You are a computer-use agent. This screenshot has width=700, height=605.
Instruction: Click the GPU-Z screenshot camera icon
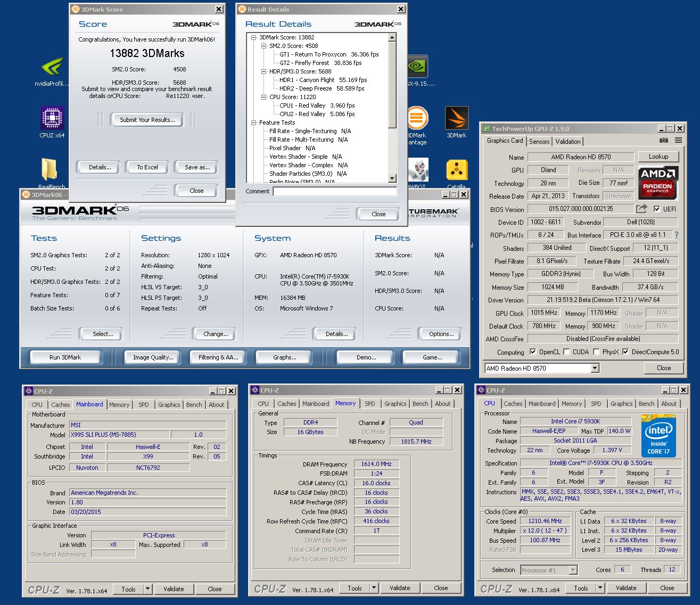pos(663,141)
